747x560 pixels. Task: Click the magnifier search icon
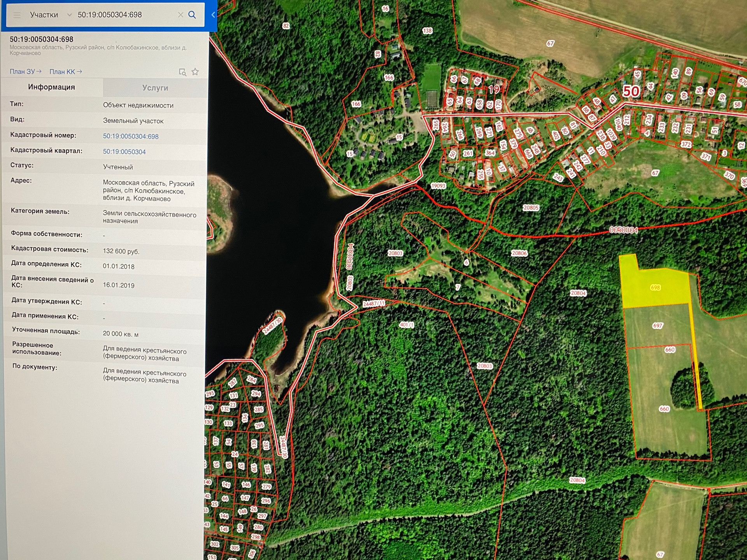[192, 15]
